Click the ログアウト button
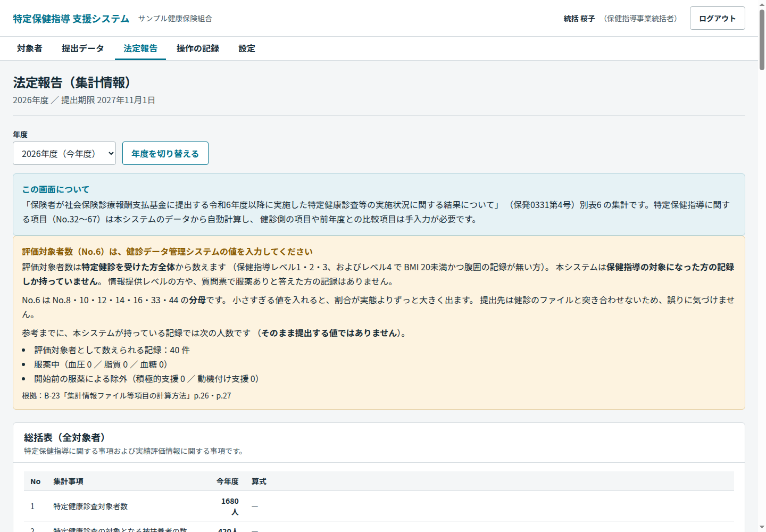Screen dimensions: 766x532 click(x=717, y=18)
